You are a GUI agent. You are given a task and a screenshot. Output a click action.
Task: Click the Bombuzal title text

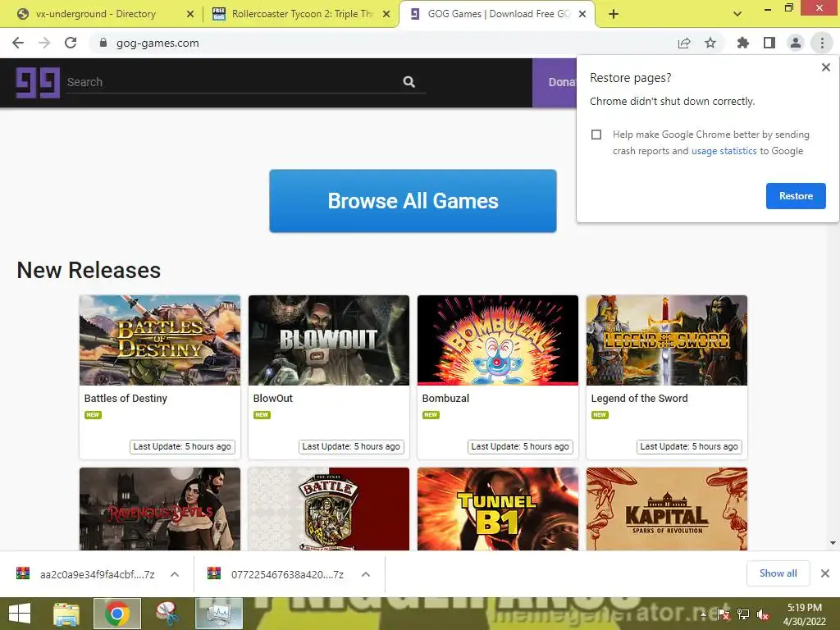pyautogui.click(x=445, y=398)
